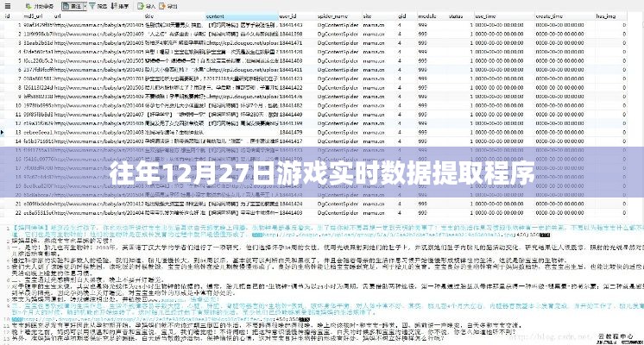Viewport: 644px width, 345px height.
Task: Click the content cell in row 21
Action: pyautogui.click(x=242, y=204)
